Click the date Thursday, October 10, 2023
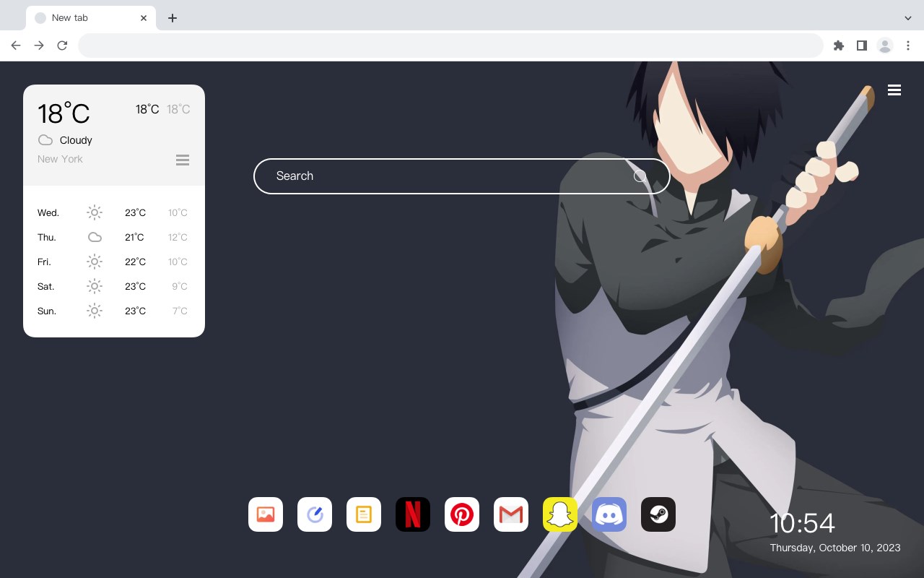Screen dimensions: 924x578 coord(835,548)
